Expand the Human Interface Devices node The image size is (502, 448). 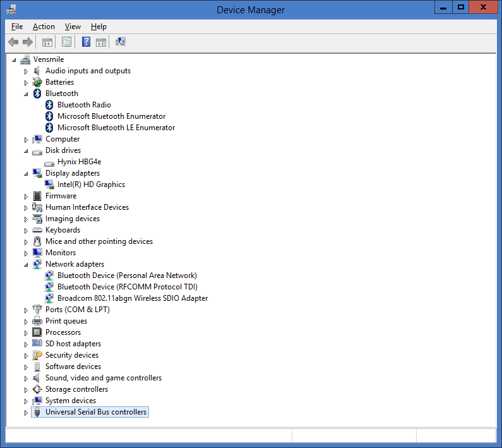click(26, 208)
